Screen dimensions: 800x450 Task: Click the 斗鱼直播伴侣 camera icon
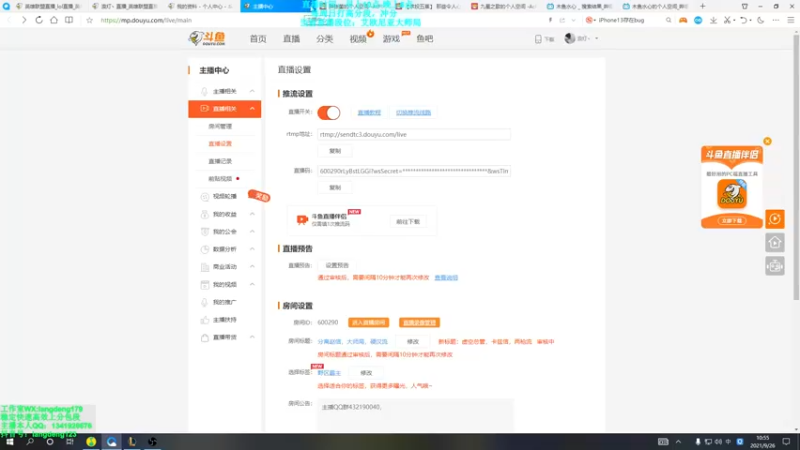tap(302, 219)
